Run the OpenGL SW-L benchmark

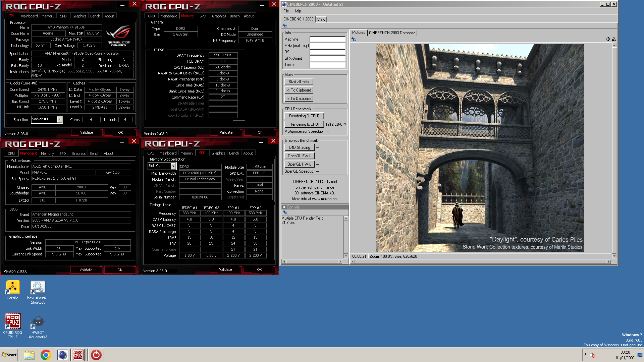(300, 156)
